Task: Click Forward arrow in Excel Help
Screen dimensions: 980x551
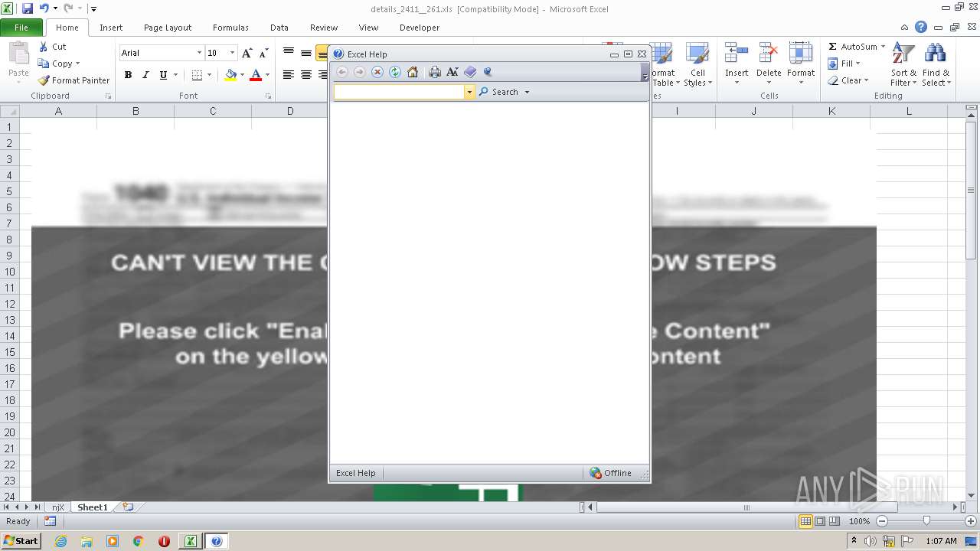Action: point(359,72)
